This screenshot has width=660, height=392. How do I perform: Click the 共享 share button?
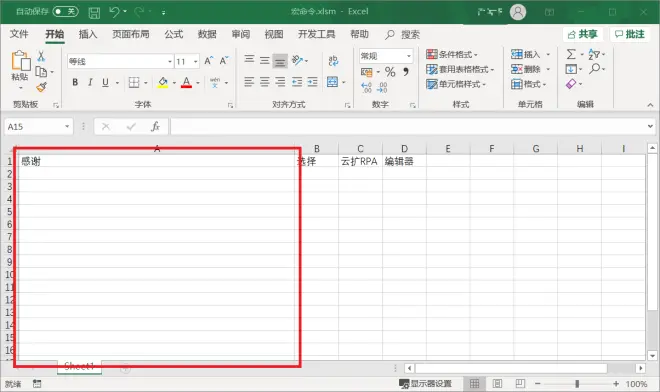pyautogui.click(x=583, y=34)
